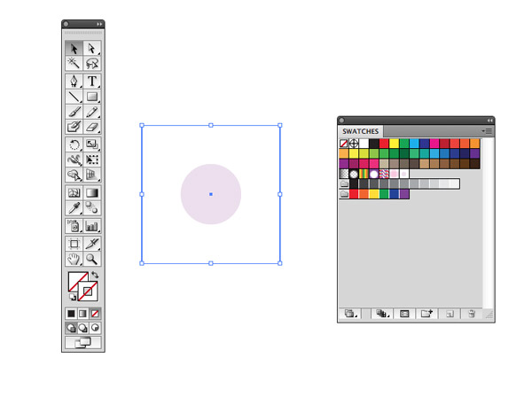Set paint mode to Gradient
The width and height of the screenshot is (532, 405).
click(x=82, y=314)
